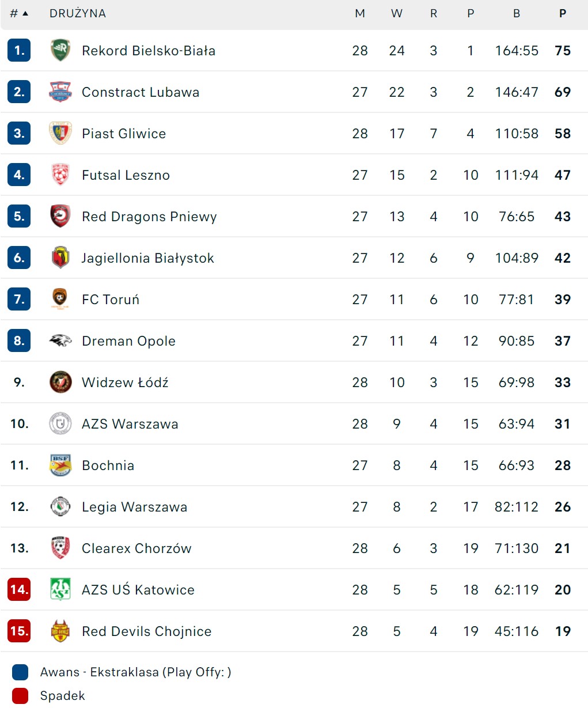Click the red position badge number 14
The width and height of the screenshot is (588, 708).
[x=19, y=590]
